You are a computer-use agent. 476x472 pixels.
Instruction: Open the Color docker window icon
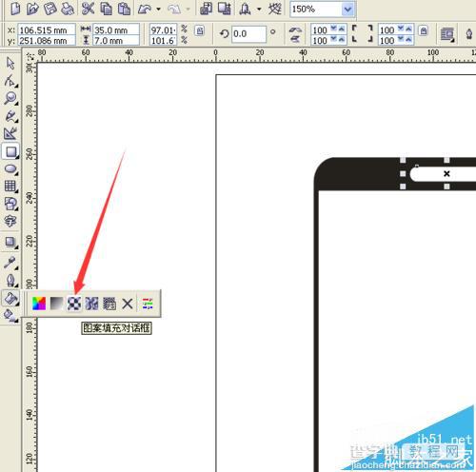[148, 304]
